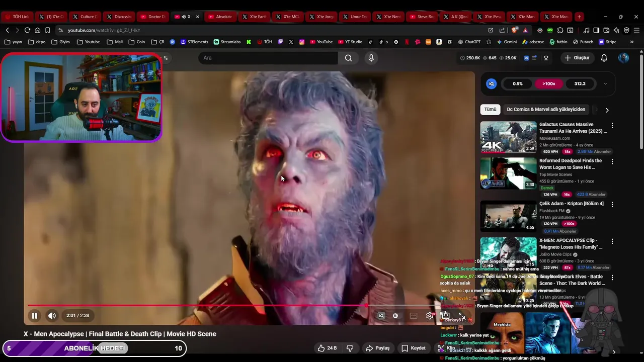
Task: Select the Tümü filter chip
Action: [490, 109]
